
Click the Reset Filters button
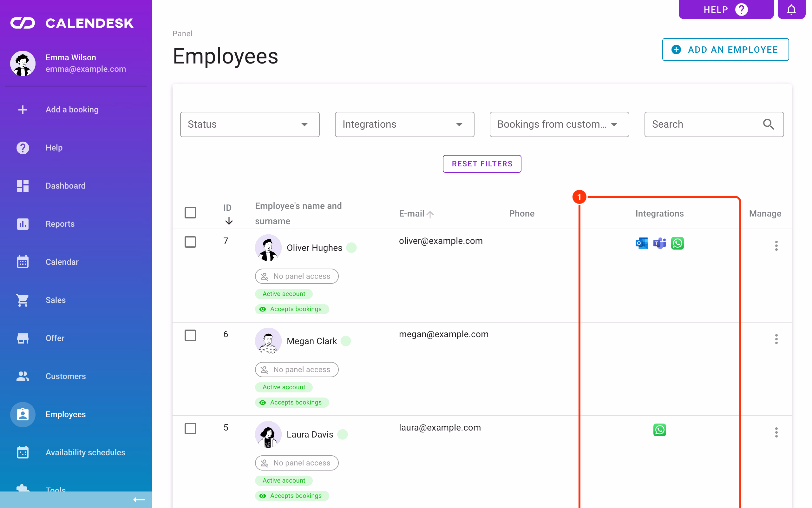click(482, 164)
